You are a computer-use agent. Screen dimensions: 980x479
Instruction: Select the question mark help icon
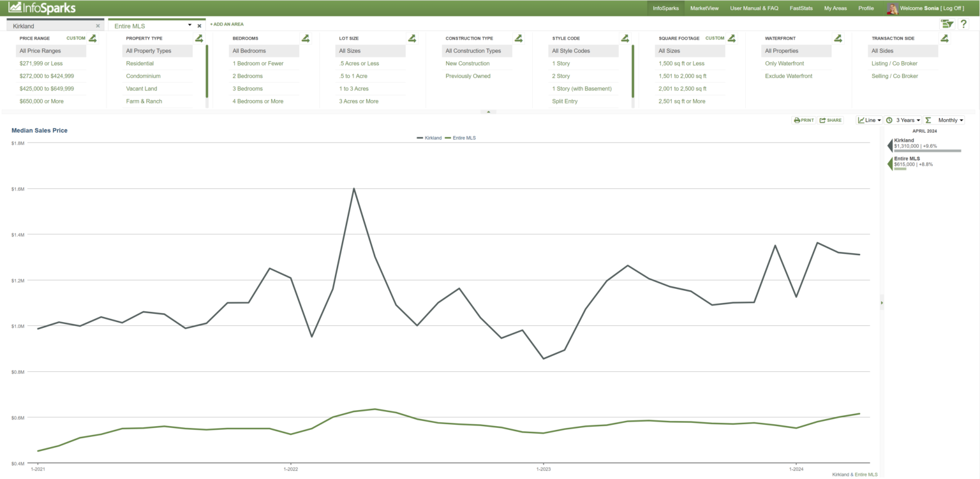(963, 24)
